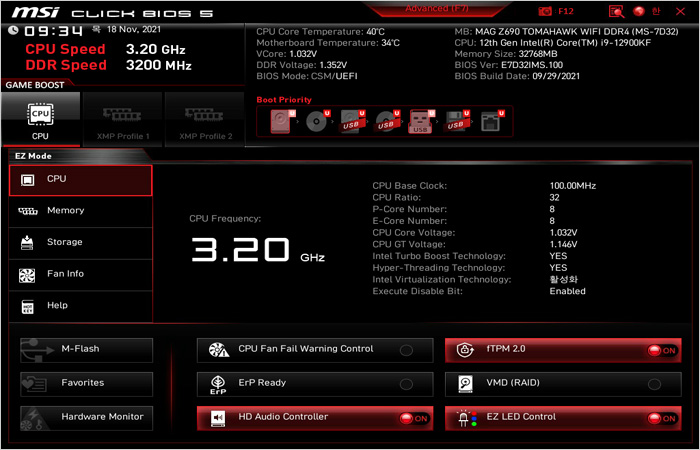Click the date 18 Nov, 2021
This screenshot has width=700, height=450.
click(134, 29)
